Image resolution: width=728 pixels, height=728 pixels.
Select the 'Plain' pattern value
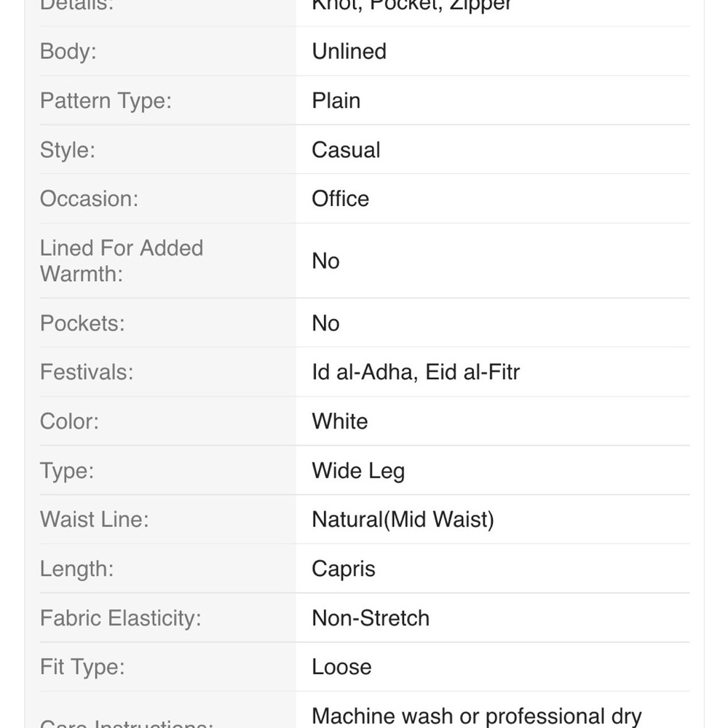click(336, 100)
